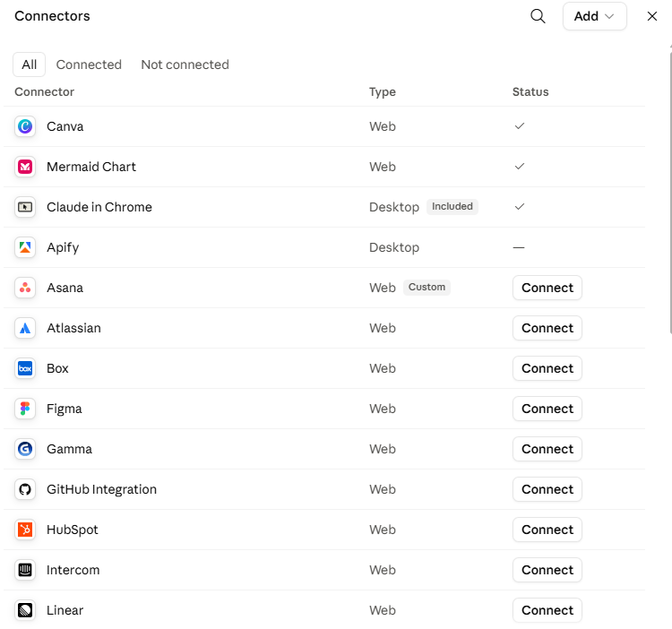This screenshot has width=672, height=629.
Task: Connect the Linear connector
Action: (547, 609)
